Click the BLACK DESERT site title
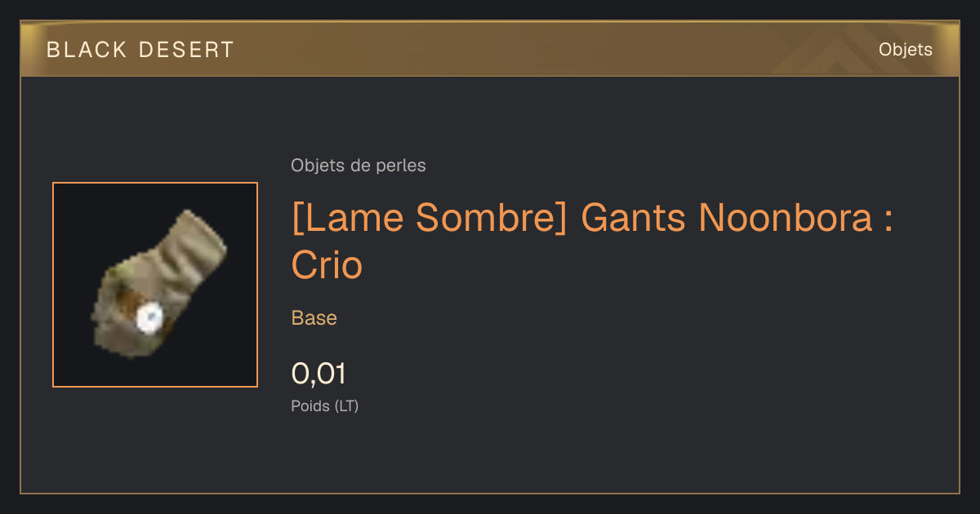 pyautogui.click(x=140, y=50)
